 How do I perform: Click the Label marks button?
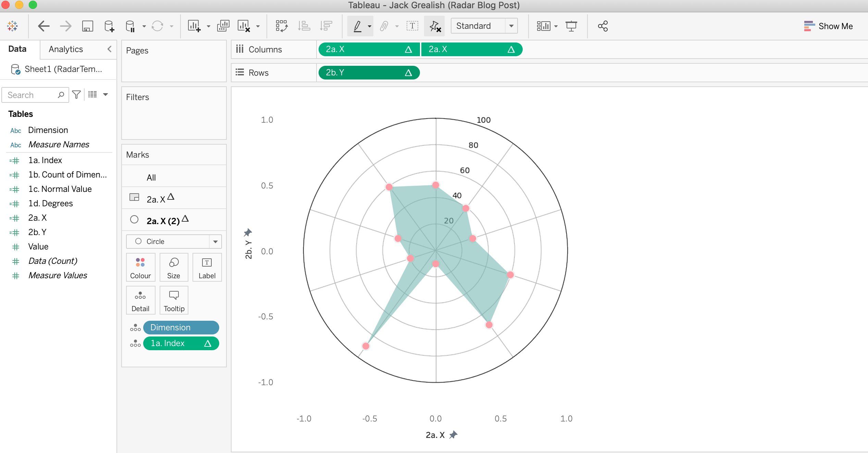pos(207,267)
